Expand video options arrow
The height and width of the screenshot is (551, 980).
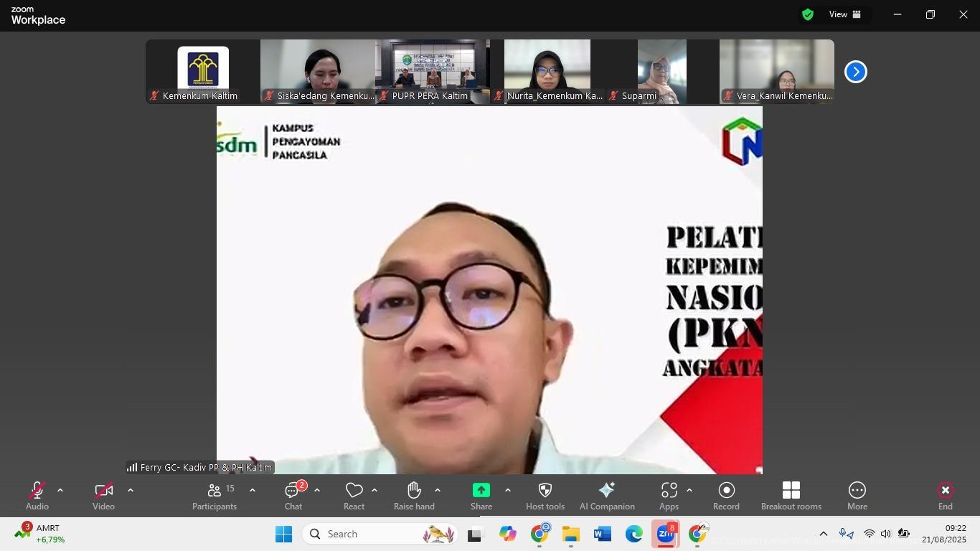coord(131,490)
